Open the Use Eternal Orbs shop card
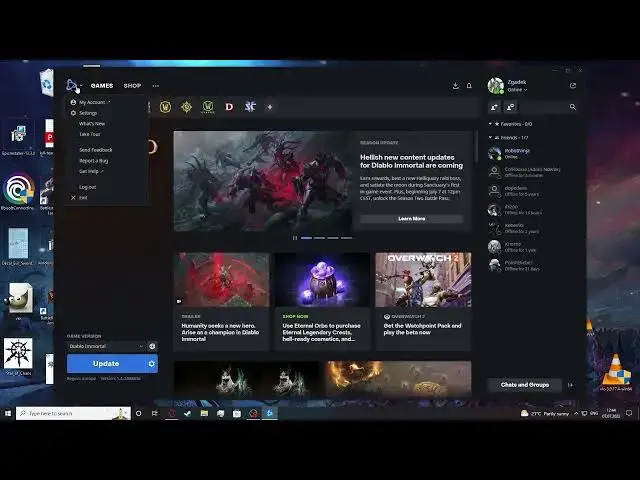640x480 pixels. (322, 302)
